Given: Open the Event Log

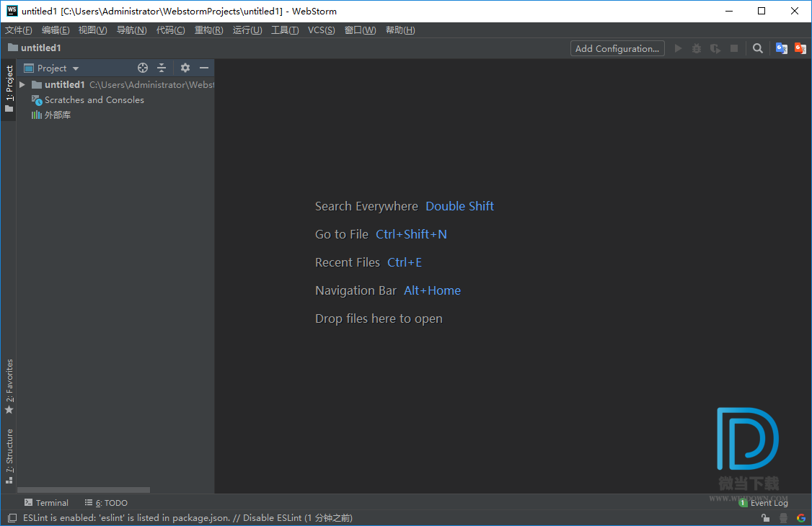Looking at the screenshot, I should [763, 503].
